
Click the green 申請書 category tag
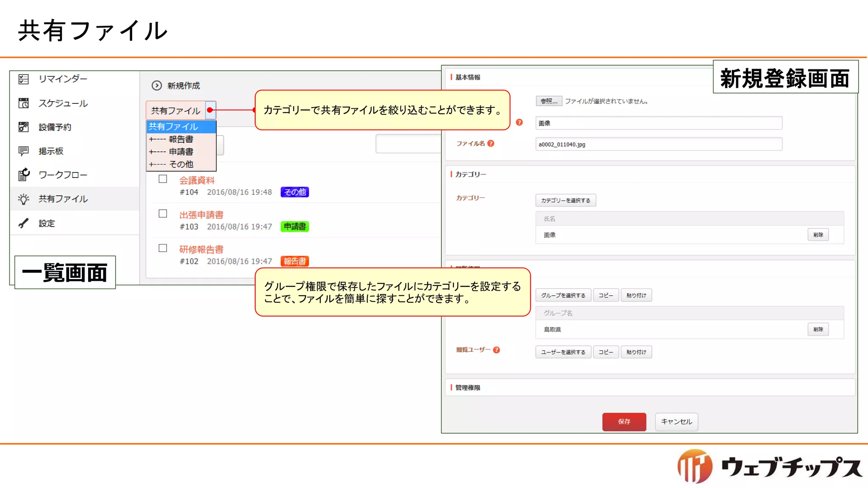[295, 227]
